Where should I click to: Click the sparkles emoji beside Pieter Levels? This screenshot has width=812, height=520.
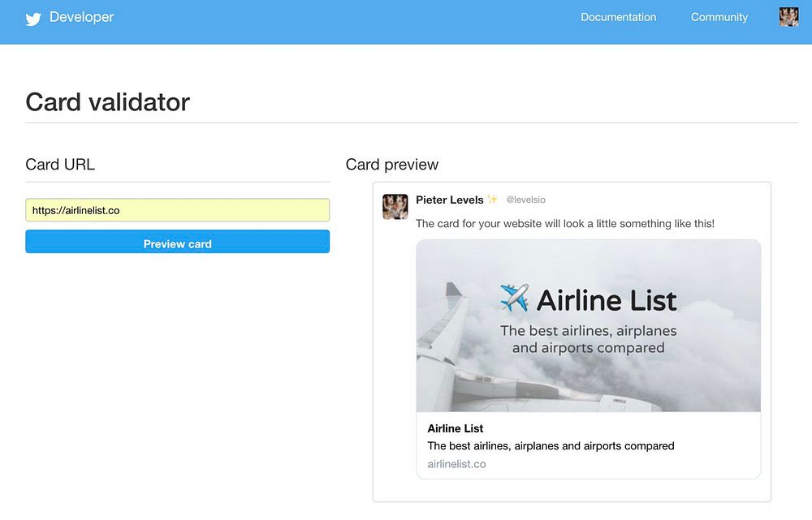point(493,200)
